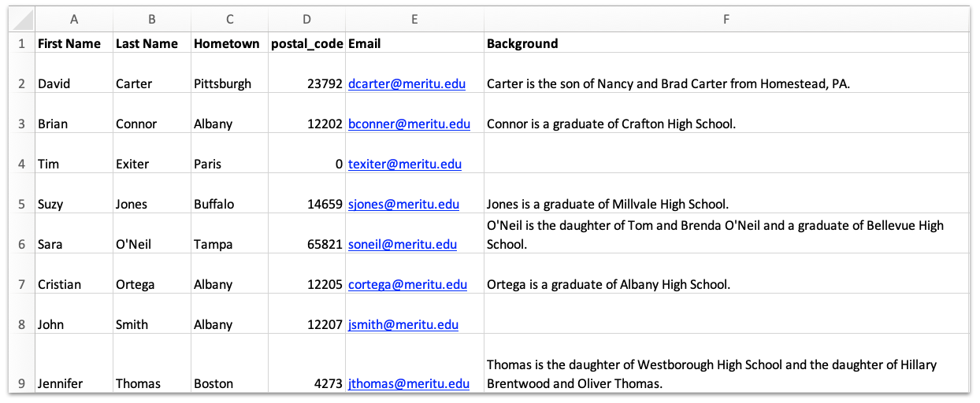Select the cell containing Jennifer

tap(74, 364)
